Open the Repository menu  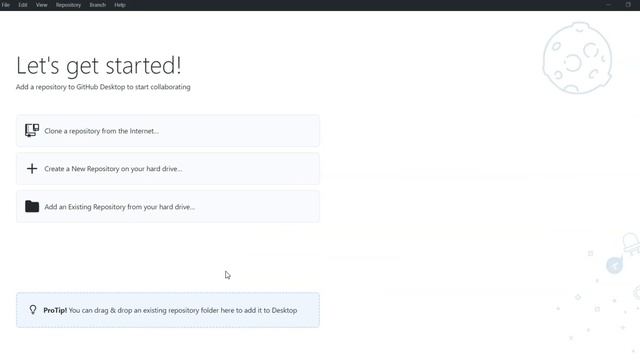[x=69, y=5]
